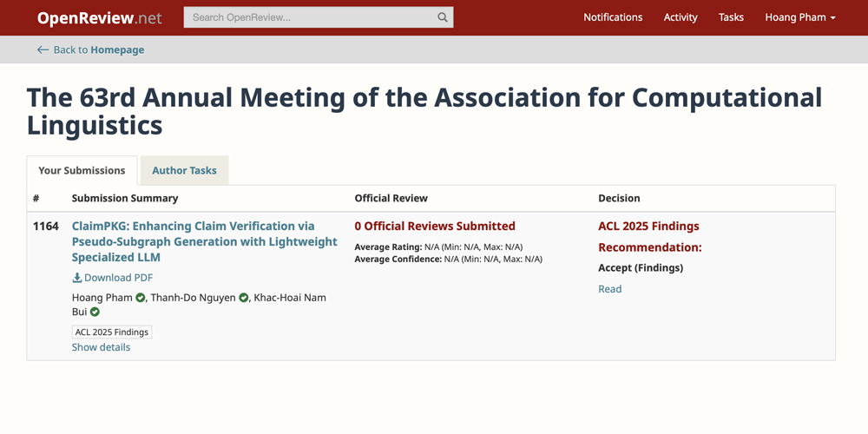Click author name Thanh-Do Nguyen
Viewport: 868px width, 434px height.
[x=194, y=298]
